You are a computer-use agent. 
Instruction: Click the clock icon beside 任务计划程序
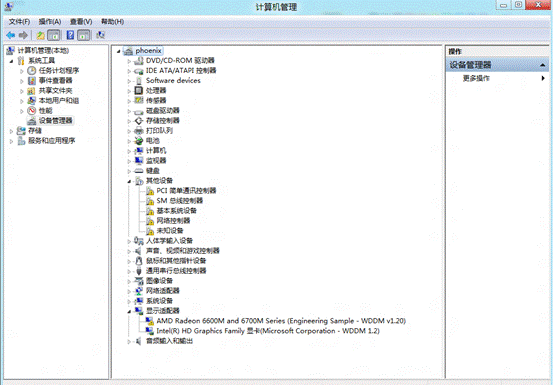click(32, 71)
